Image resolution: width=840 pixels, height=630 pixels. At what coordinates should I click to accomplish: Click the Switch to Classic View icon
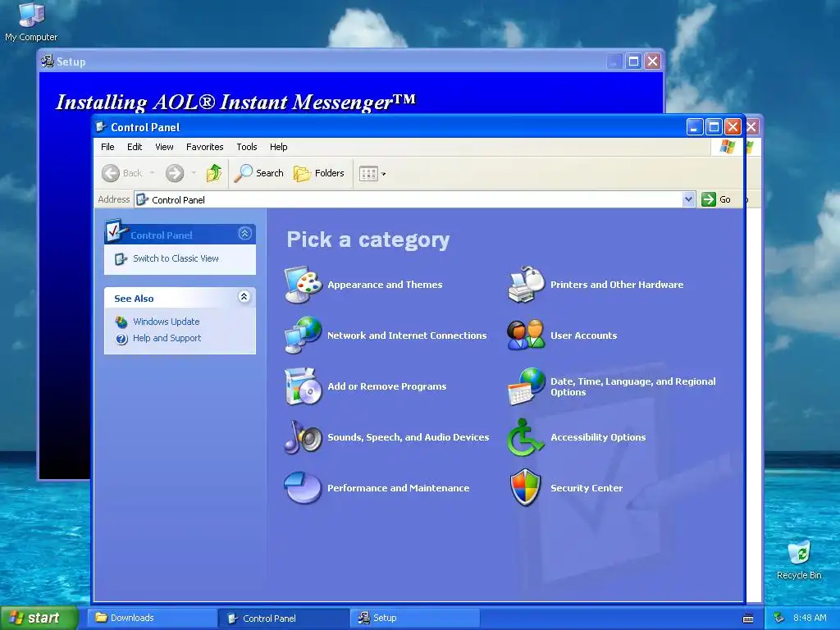pyautogui.click(x=121, y=258)
